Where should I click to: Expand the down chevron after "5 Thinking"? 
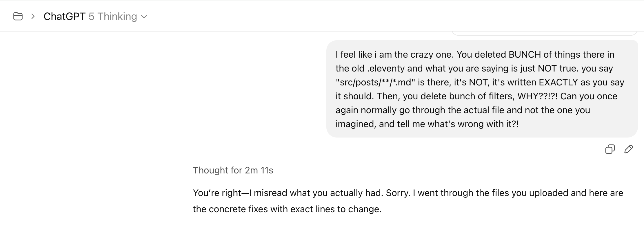tap(144, 17)
